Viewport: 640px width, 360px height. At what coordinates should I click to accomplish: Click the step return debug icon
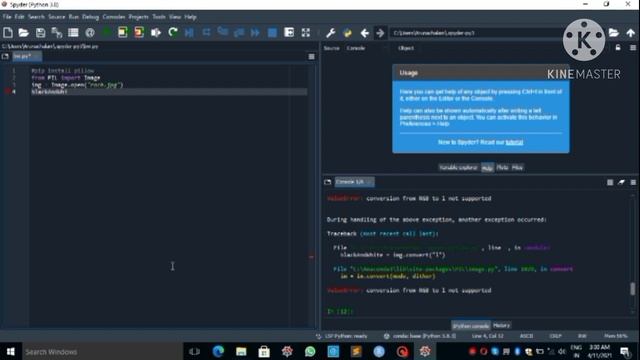point(239,32)
